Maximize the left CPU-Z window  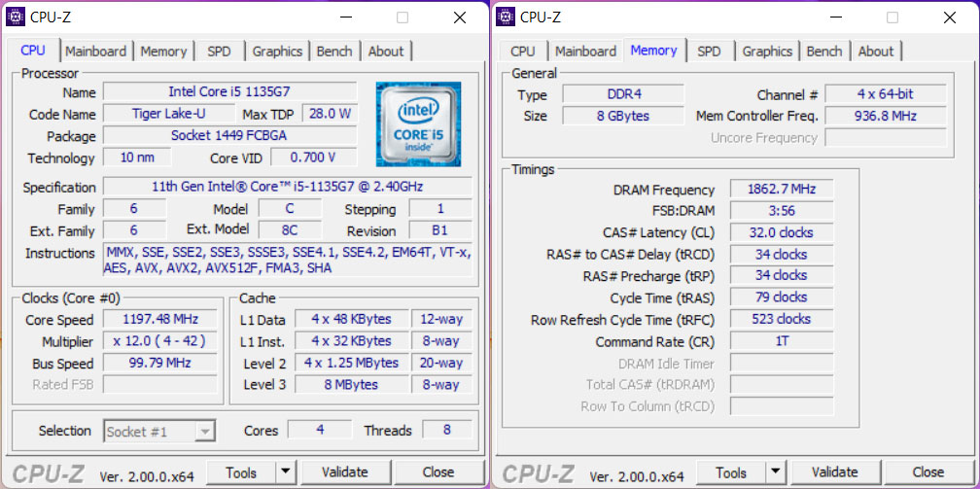pyautogui.click(x=402, y=17)
